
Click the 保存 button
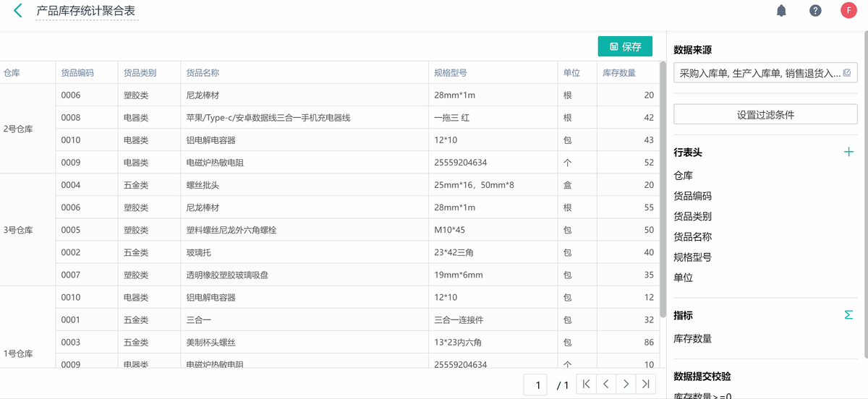(625, 46)
